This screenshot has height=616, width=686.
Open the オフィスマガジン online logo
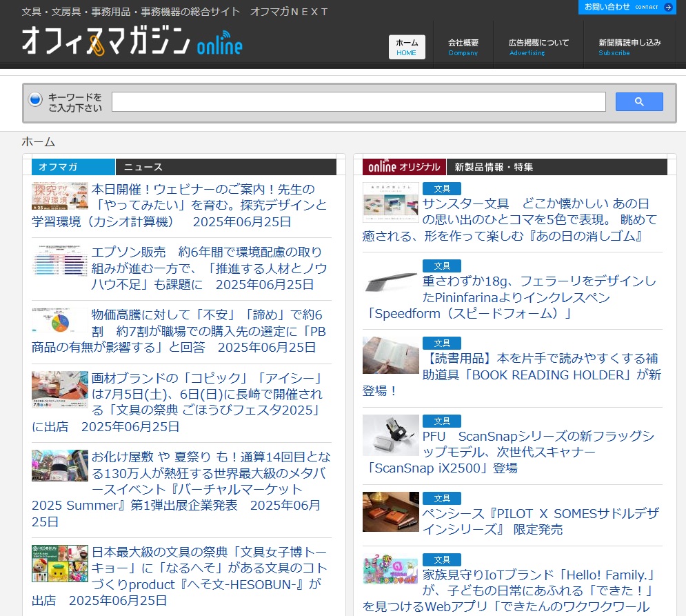tap(132, 41)
